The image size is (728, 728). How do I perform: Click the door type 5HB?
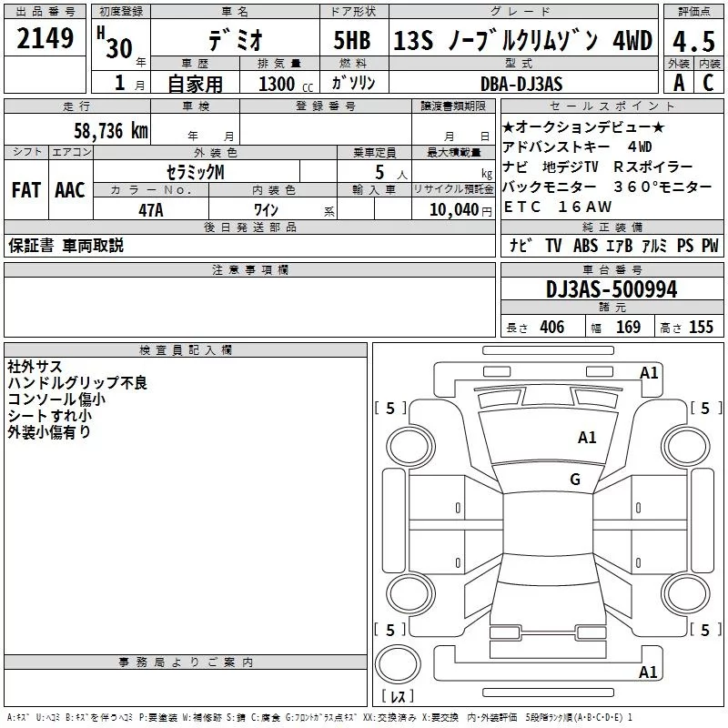pos(352,40)
